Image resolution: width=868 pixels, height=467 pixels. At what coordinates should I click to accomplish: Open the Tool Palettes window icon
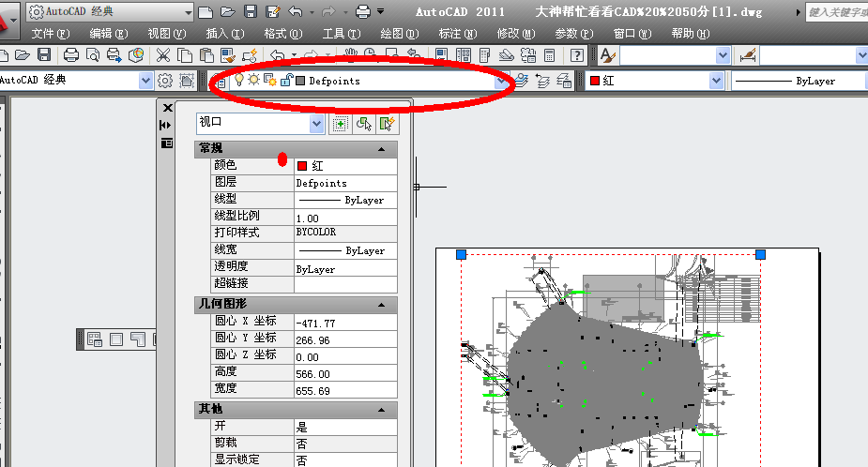[485, 54]
